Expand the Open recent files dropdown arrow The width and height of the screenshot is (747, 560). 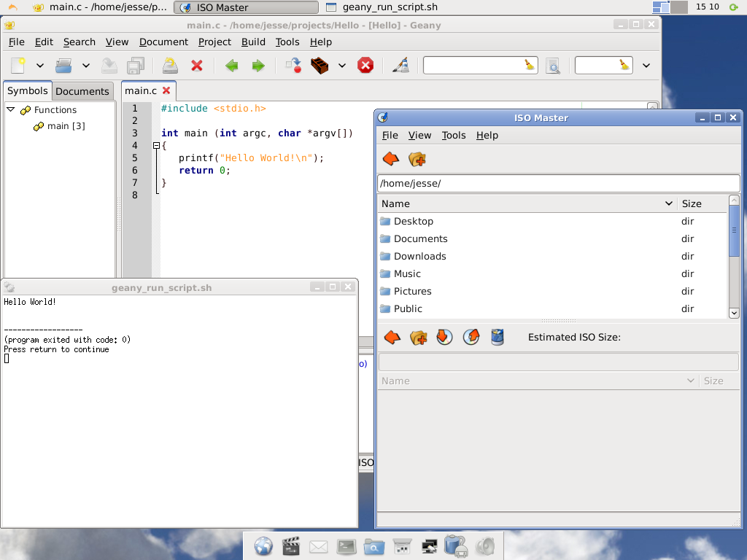coord(86,66)
